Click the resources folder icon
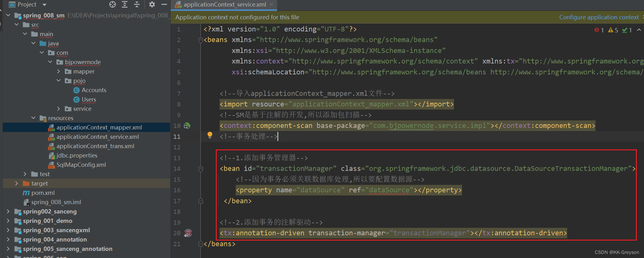The image size is (644, 258). 43,118
